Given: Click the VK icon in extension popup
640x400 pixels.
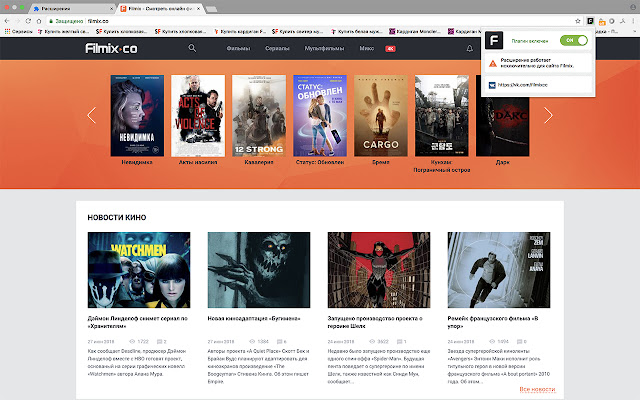Looking at the screenshot, I should tap(491, 85).
